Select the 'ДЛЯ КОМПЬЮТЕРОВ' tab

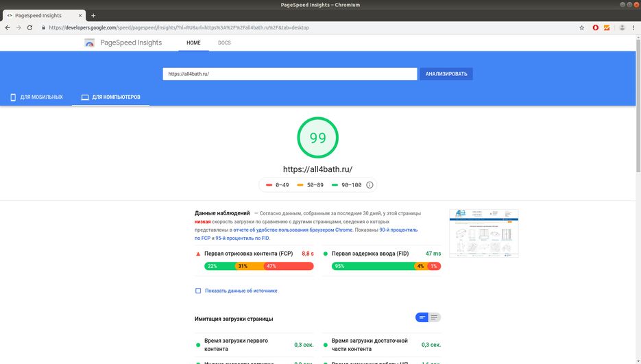(x=111, y=97)
